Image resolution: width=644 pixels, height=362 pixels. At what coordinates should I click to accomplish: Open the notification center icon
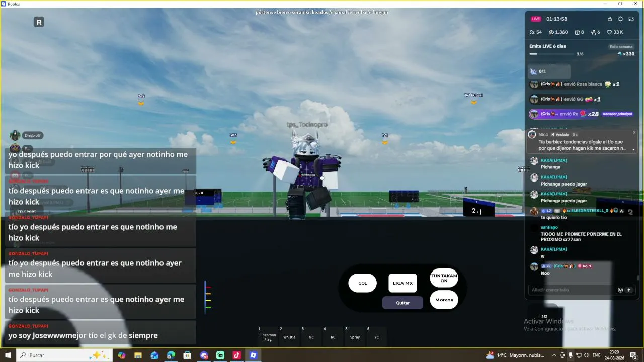(633, 355)
